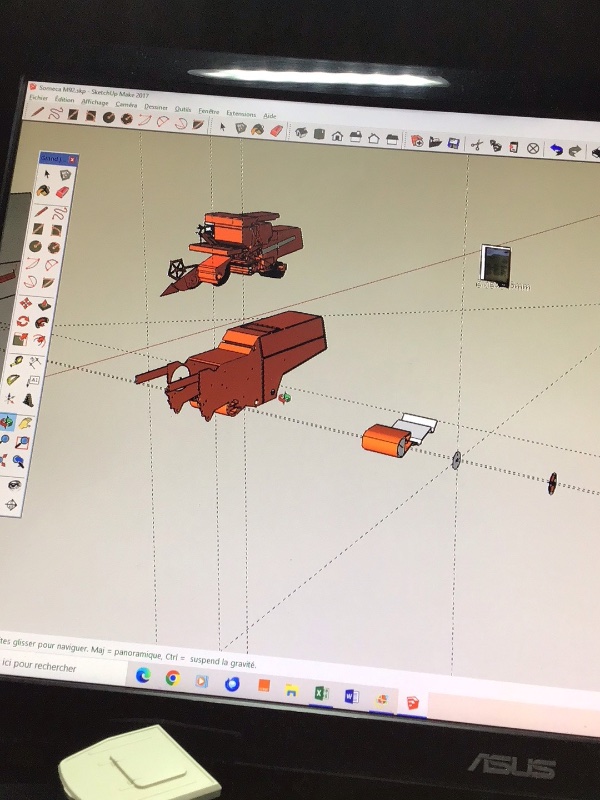Select the 3D Text tool
The width and height of the screenshot is (600, 800).
click(x=29, y=399)
